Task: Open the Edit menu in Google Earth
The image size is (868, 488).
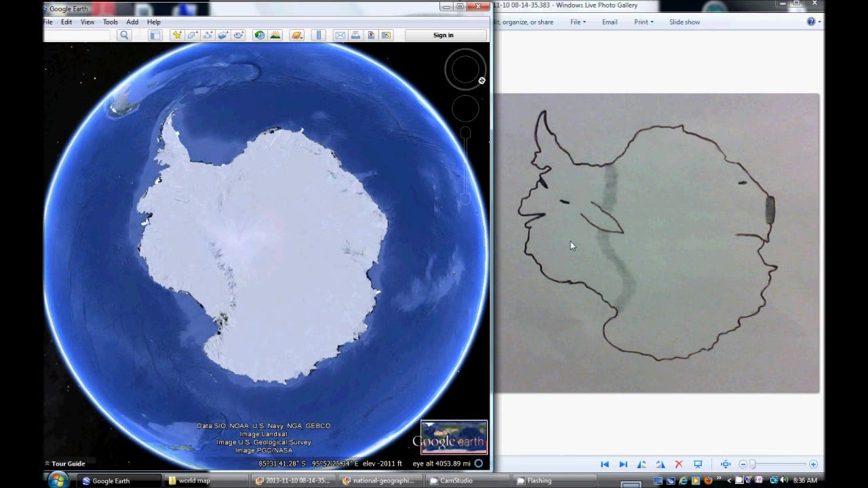Action: (x=66, y=22)
